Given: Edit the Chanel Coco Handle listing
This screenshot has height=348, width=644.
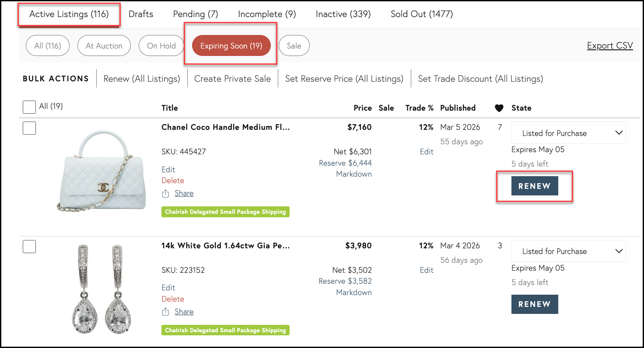Looking at the screenshot, I should (x=168, y=170).
